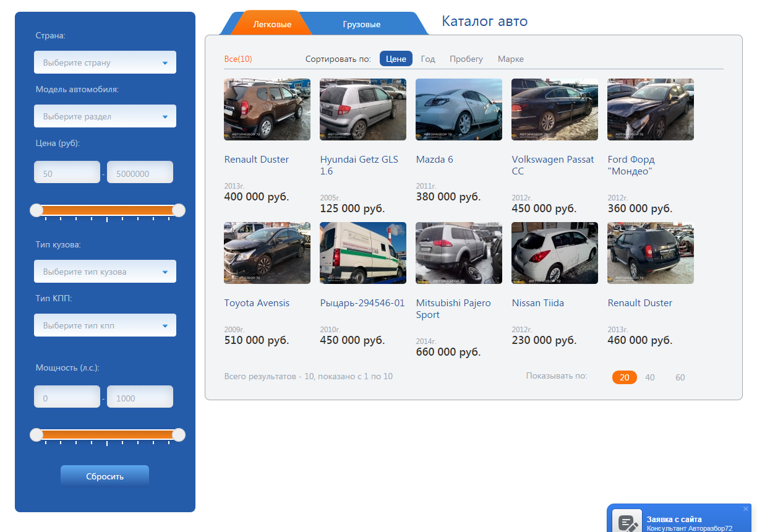Open the Mazda 6 title link
Viewport: 757px width, 532px height.
pos(435,159)
